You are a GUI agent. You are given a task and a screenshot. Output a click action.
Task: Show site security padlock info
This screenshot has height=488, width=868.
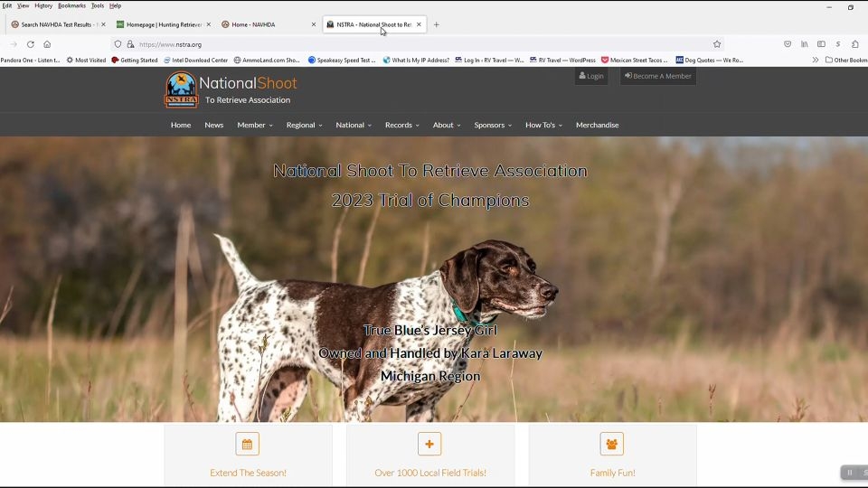130,44
